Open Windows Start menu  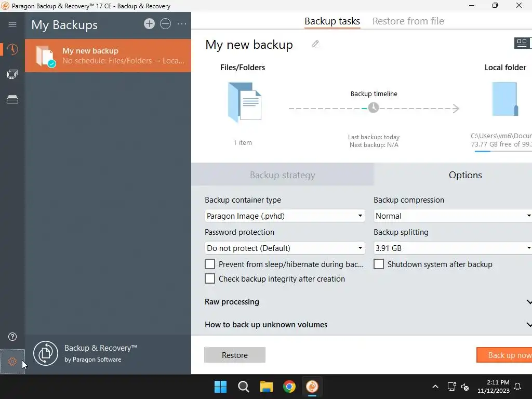coord(220,387)
